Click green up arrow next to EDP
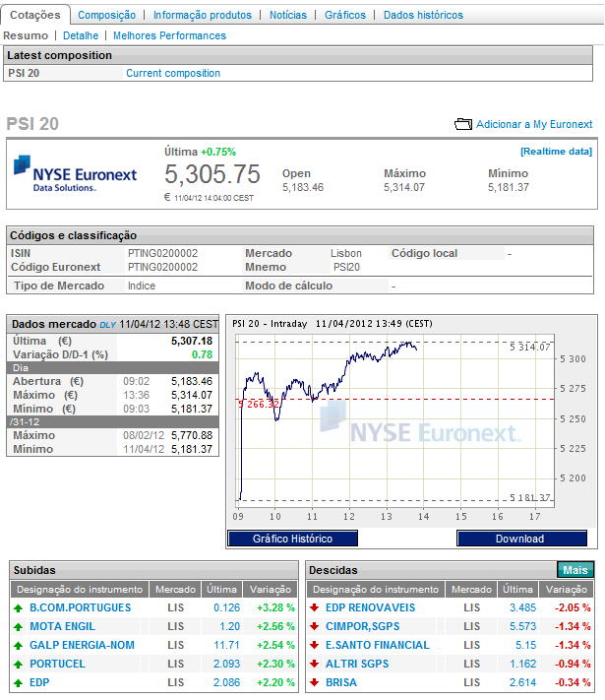605x700 pixels. (18, 682)
